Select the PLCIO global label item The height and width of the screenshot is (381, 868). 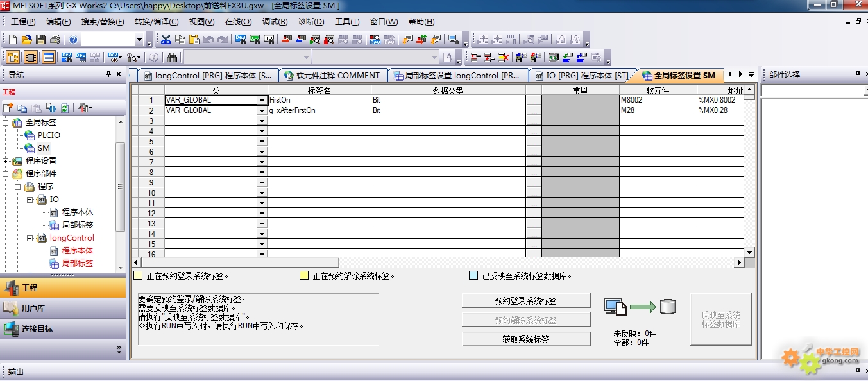click(x=49, y=135)
